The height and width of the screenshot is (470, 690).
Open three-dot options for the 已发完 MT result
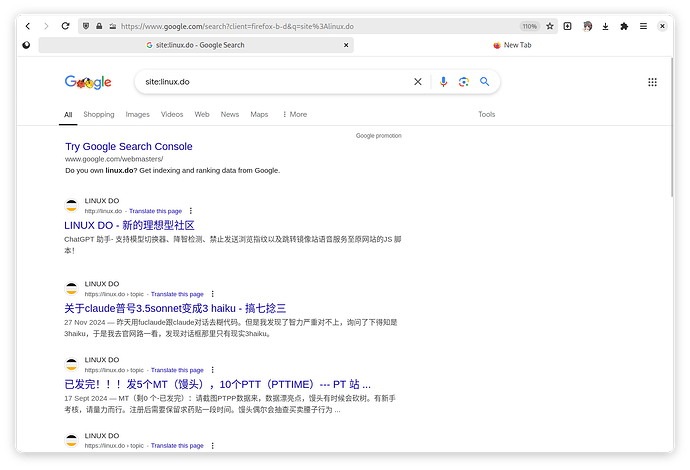(x=213, y=370)
